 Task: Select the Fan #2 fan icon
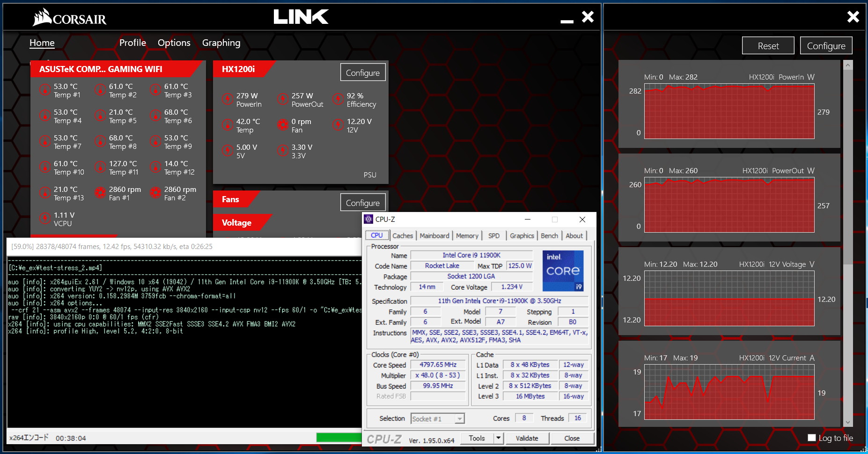pos(155,192)
